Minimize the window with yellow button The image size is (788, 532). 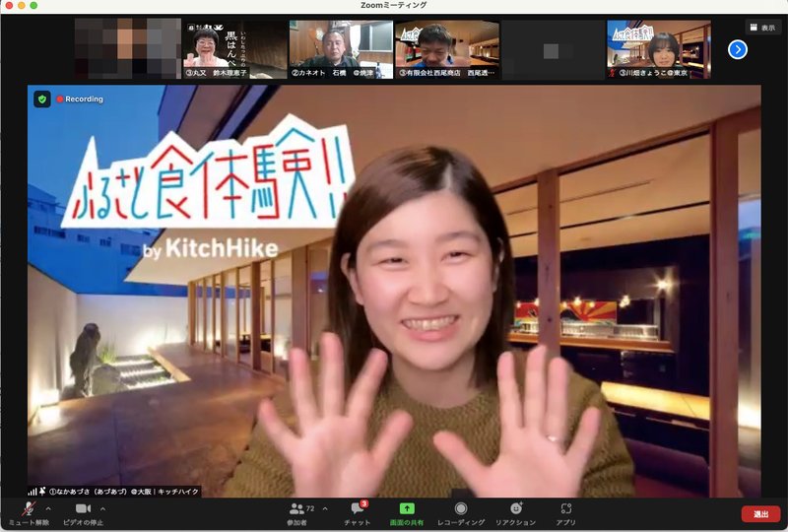[21, 5]
